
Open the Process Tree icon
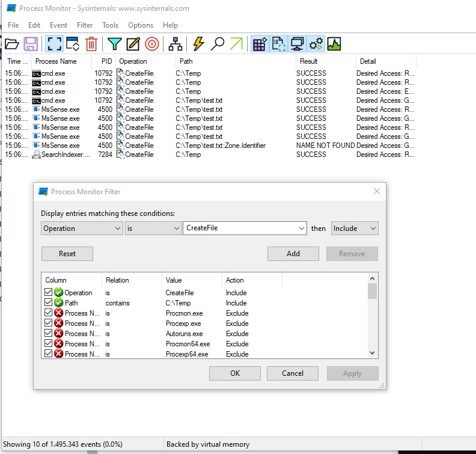tap(175, 44)
